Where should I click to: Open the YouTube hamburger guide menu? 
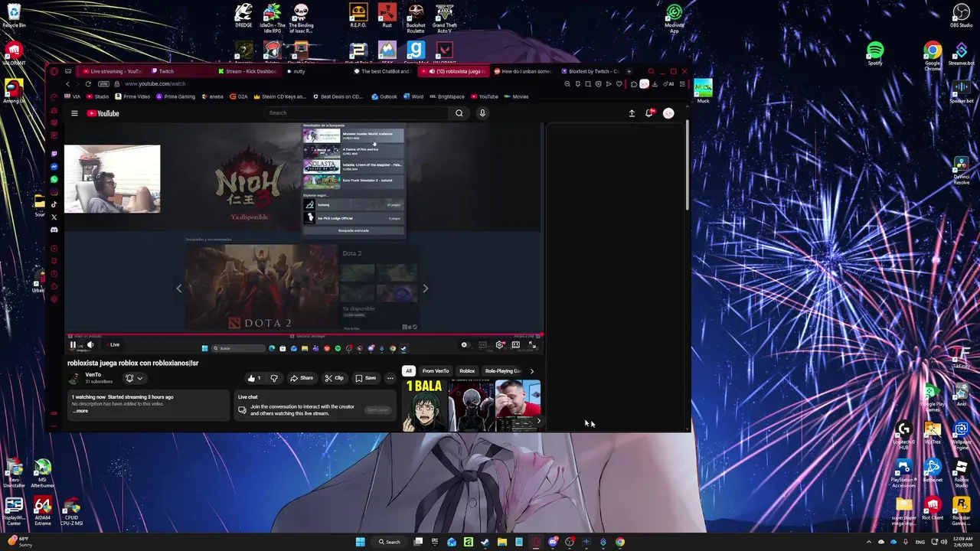pos(74,113)
